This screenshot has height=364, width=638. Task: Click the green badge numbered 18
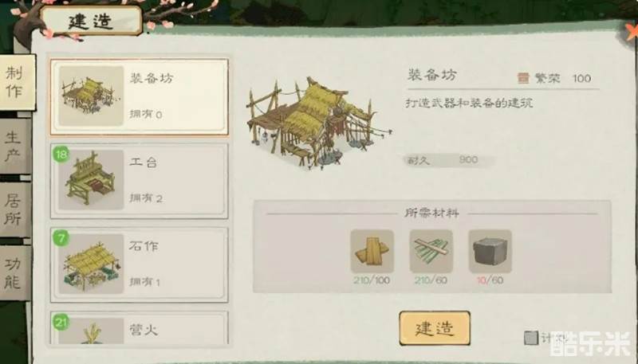point(61,155)
